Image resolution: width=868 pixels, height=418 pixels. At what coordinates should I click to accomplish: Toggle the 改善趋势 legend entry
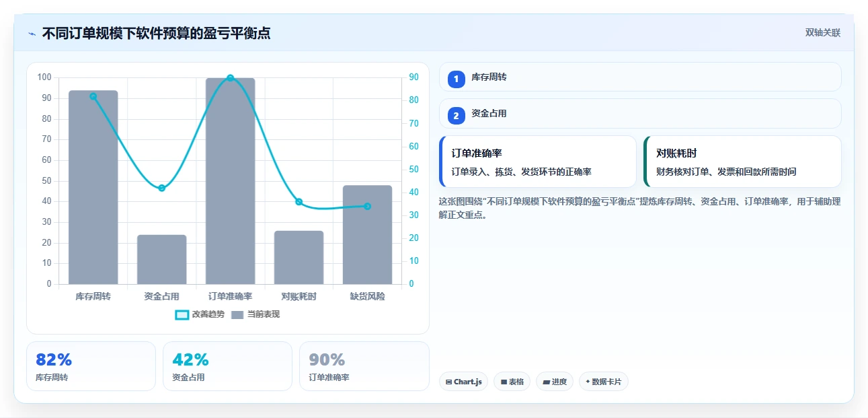tap(199, 314)
